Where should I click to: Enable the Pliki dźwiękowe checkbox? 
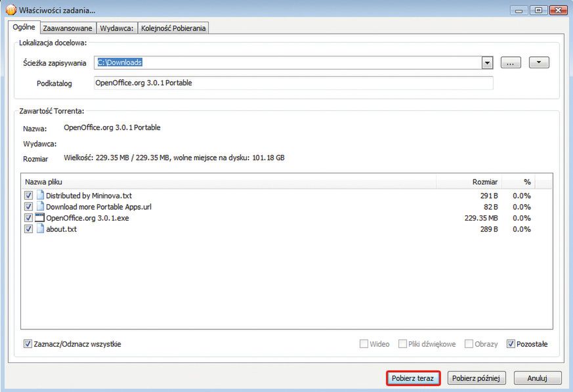click(x=402, y=343)
